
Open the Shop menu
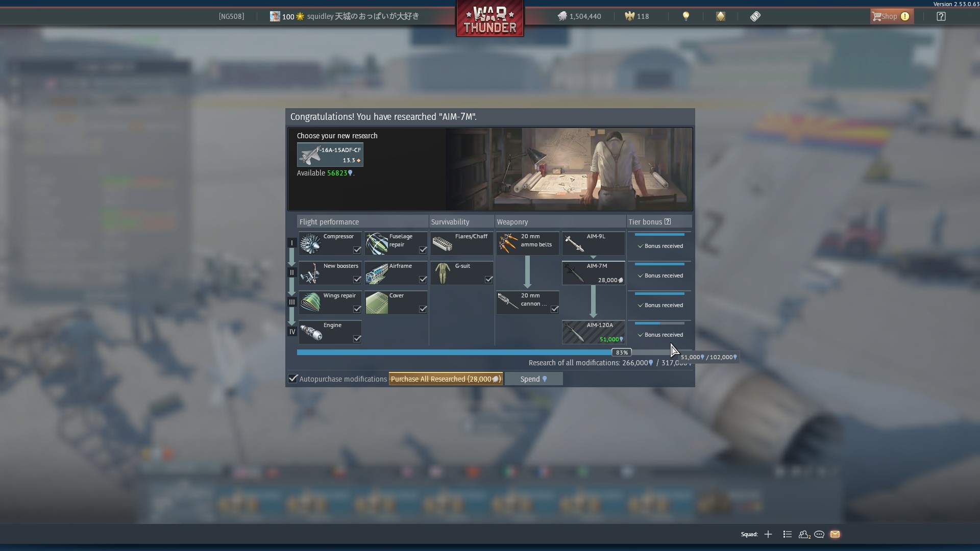click(891, 16)
